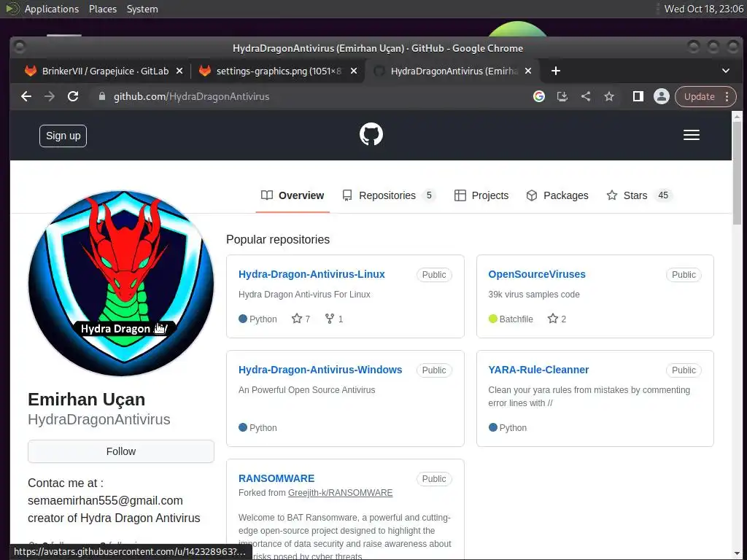The height and width of the screenshot is (560, 747).
Task: Click the Sign up button
Action: [63, 136]
